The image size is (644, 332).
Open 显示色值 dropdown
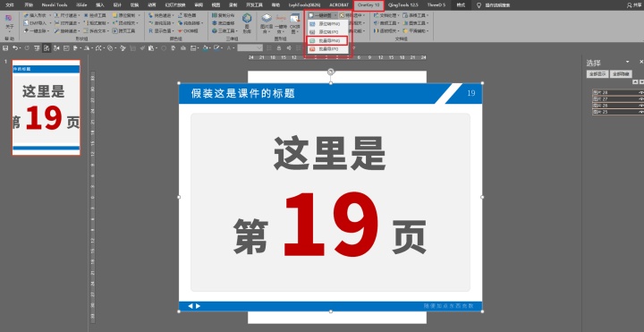coord(161,30)
